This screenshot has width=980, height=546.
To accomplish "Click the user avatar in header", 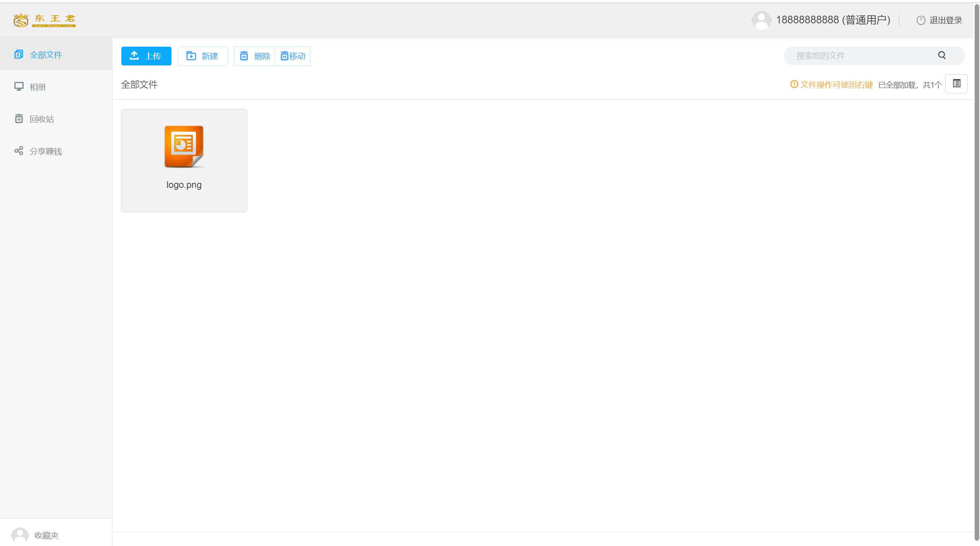I will pyautogui.click(x=761, y=20).
